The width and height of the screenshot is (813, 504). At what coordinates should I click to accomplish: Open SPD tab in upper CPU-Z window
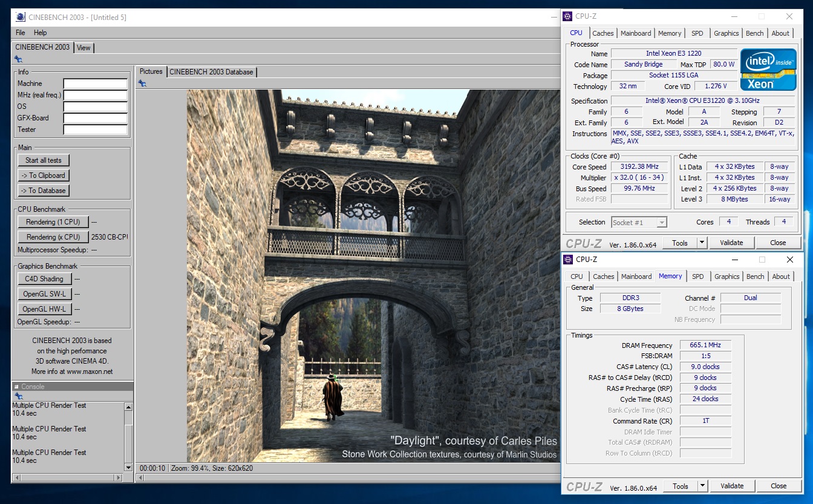coord(697,33)
